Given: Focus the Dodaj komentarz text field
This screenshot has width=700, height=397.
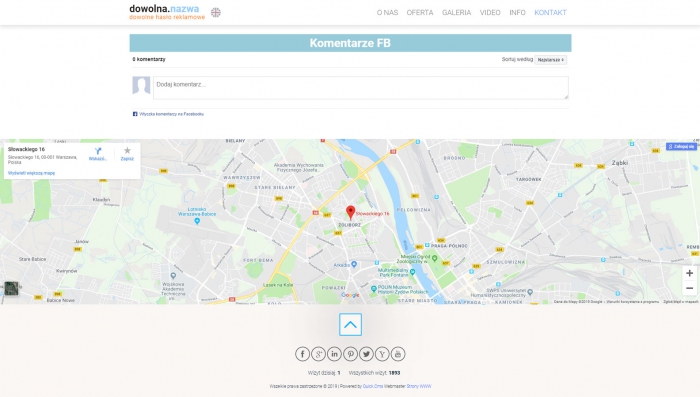Looking at the screenshot, I should point(361,88).
